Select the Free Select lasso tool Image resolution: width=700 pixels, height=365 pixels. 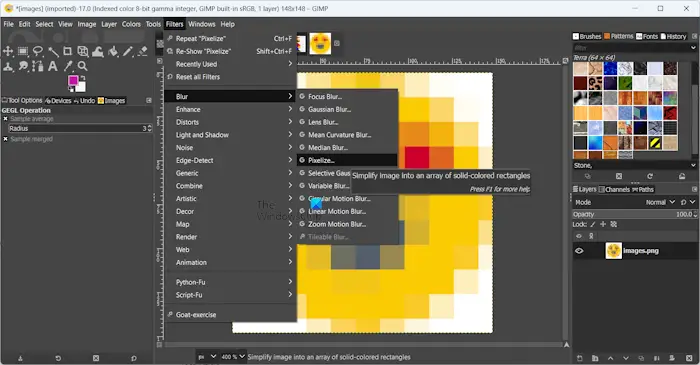[38, 51]
